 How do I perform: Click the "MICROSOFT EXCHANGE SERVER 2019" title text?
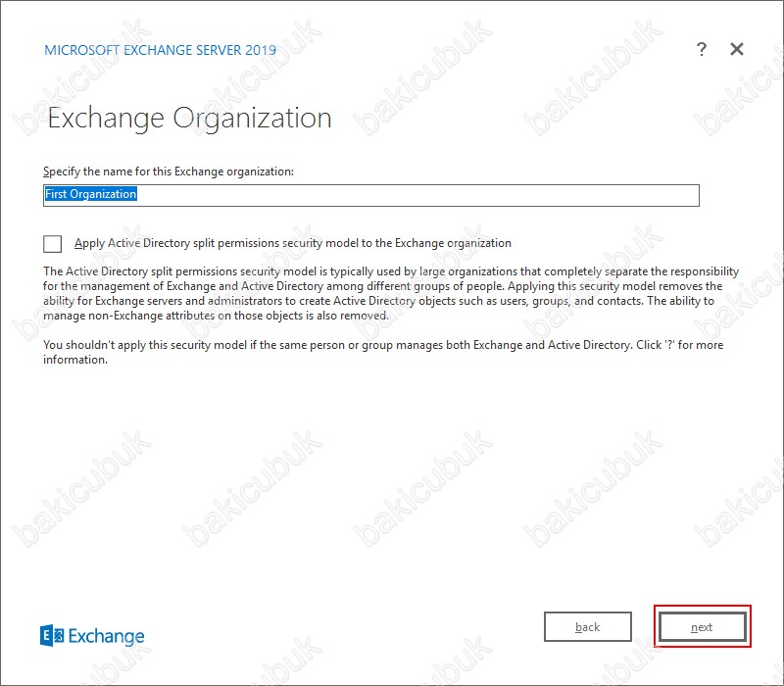pyautogui.click(x=160, y=50)
